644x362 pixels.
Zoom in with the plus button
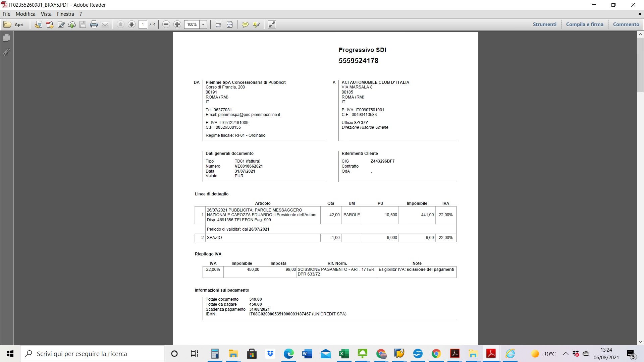(x=177, y=24)
